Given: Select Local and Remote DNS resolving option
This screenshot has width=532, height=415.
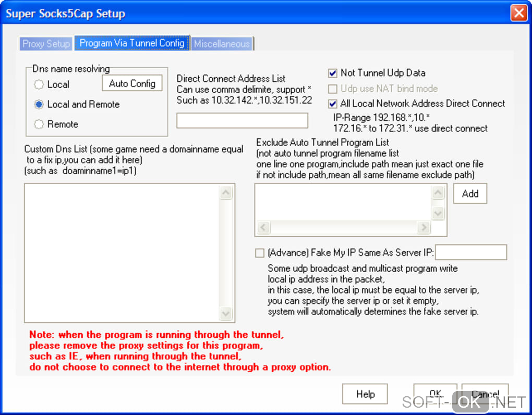Looking at the screenshot, I should coord(77,104).
